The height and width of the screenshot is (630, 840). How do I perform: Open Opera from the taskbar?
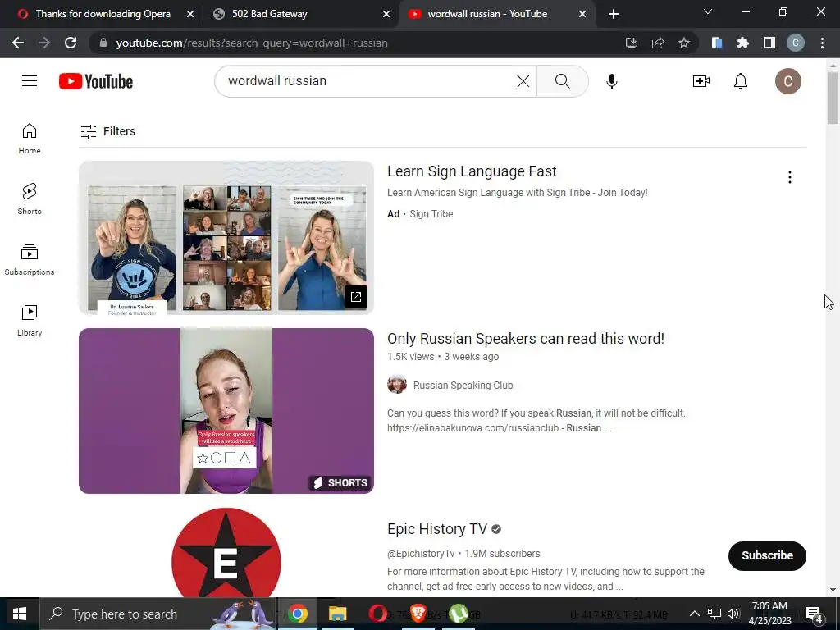pos(377,614)
